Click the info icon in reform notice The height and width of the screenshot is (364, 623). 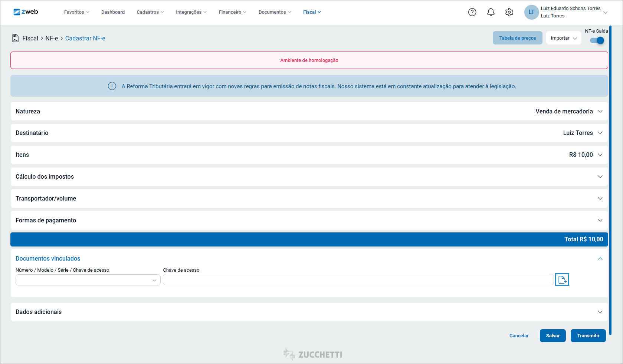[x=112, y=86]
